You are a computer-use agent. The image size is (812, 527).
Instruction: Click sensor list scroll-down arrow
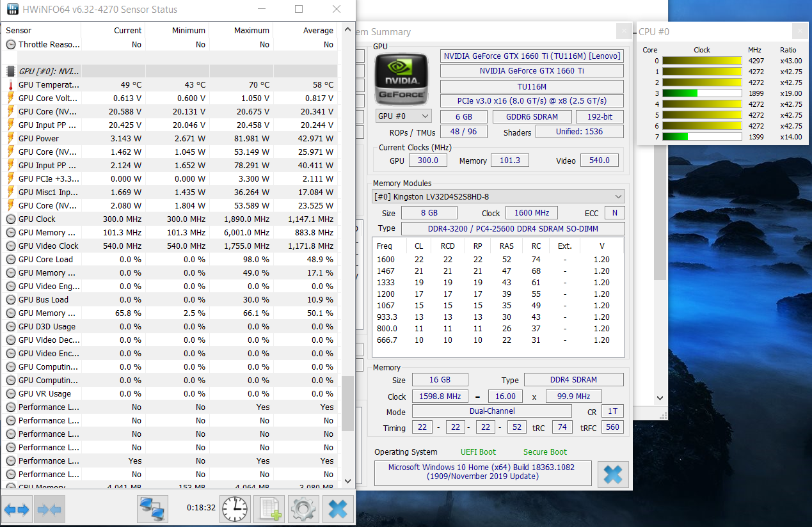click(x=347, y=481)
